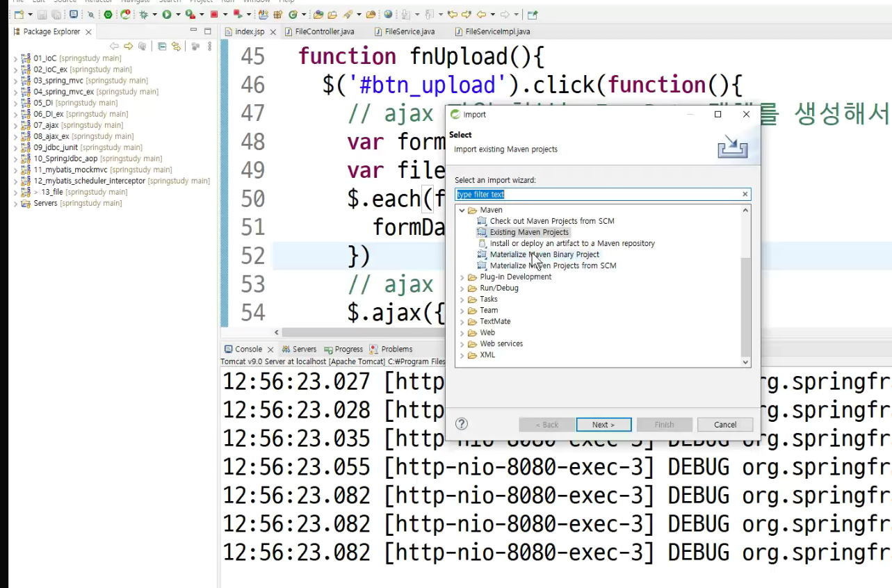
Task: Click the Pin Editor icon in toolbar
Action: 533,14
